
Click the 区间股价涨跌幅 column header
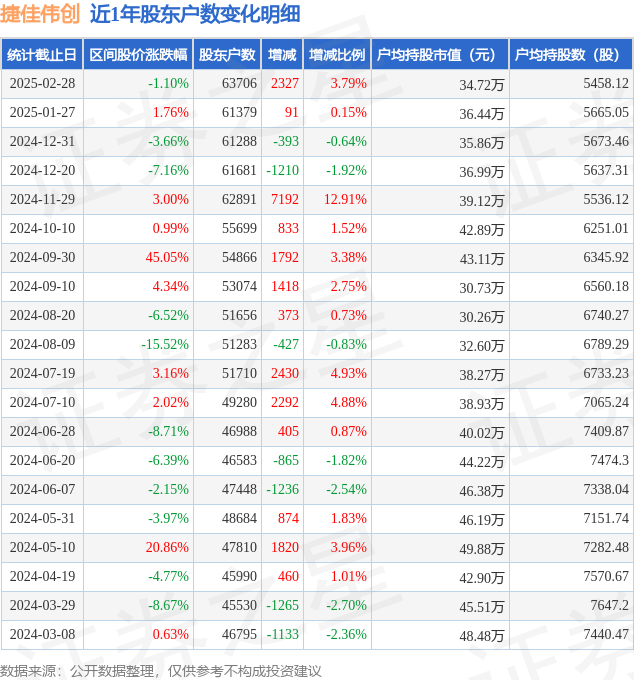137,55
